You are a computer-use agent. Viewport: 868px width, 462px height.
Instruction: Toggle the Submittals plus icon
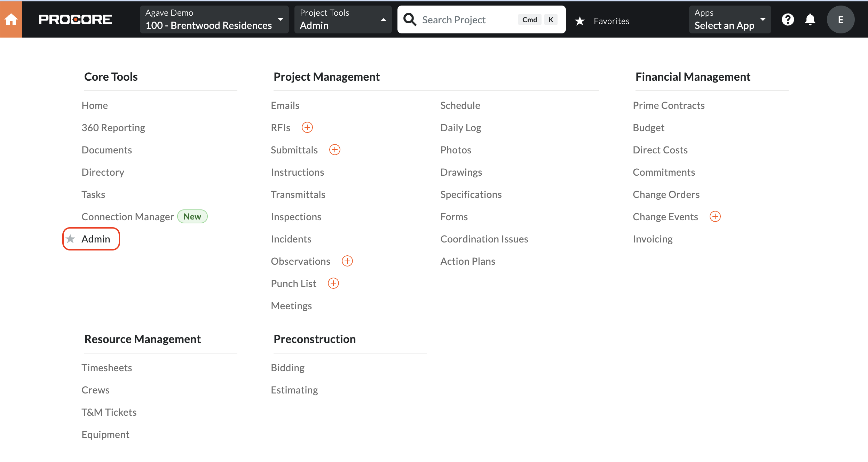click(334, 150)
